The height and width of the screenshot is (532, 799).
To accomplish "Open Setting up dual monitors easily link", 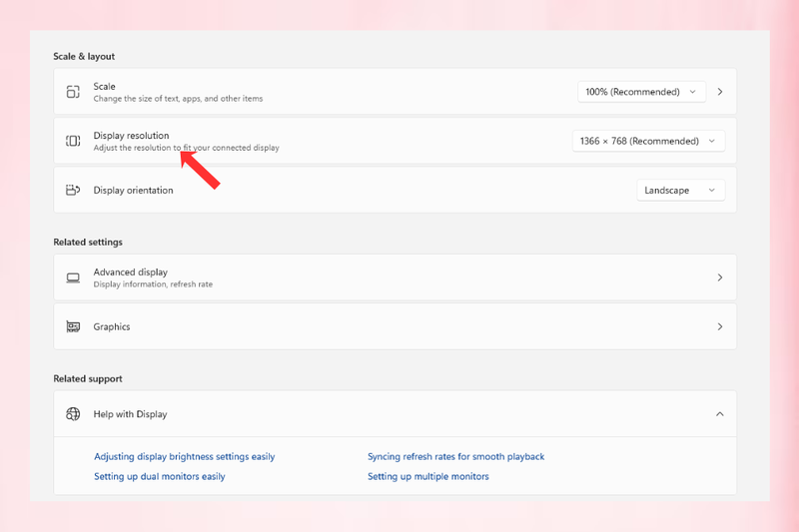I will [160, 476].
